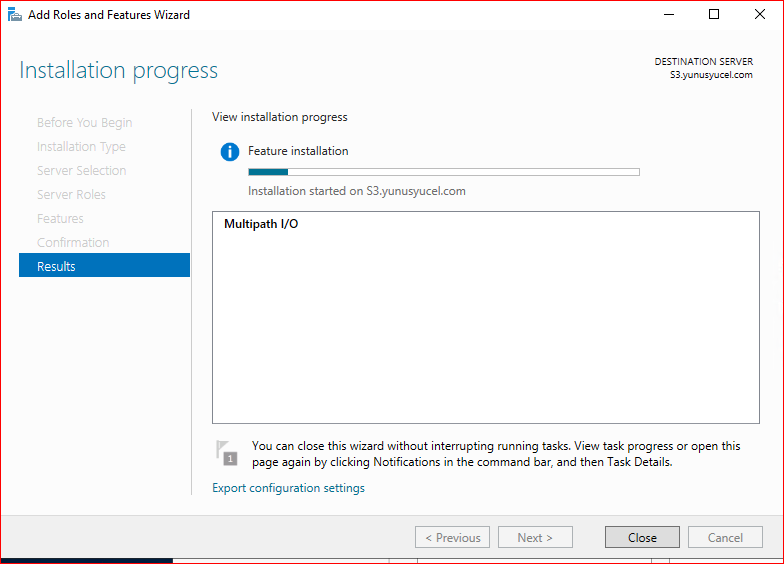The height and width of the screenshot is (564, 784).
Task: Click the Export configuration settings link
Action: 288,488
